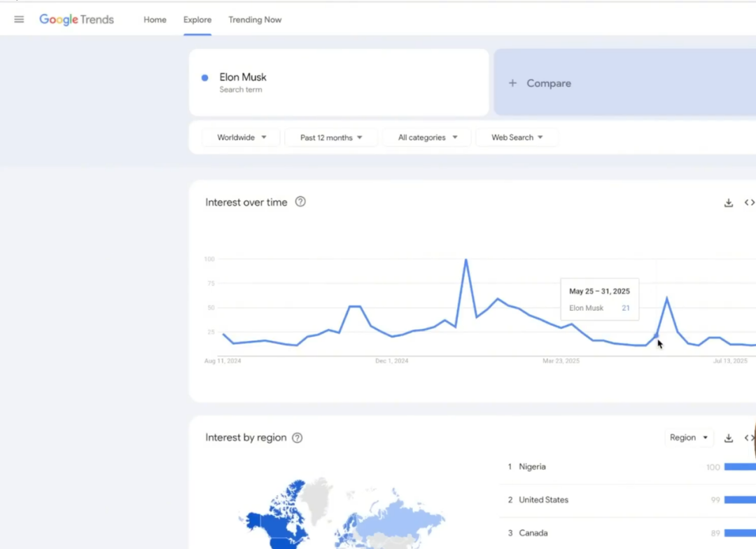
Task: Open the Past 12 months dropdown
Action: 331,138
